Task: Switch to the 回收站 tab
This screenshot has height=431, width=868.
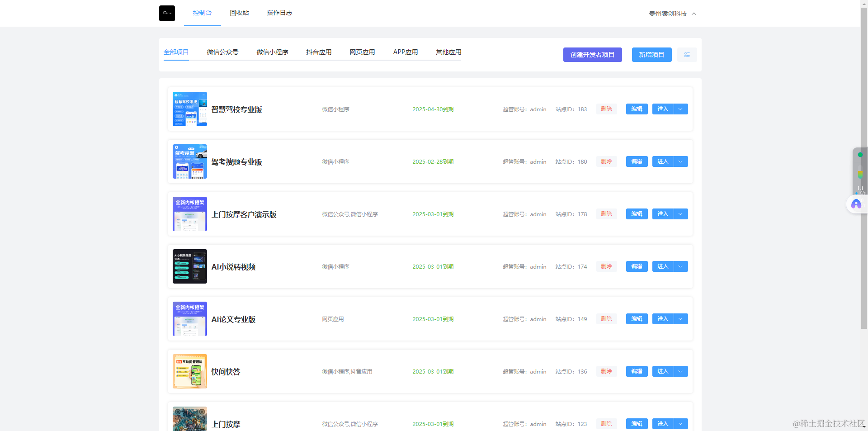Action: (x=239, y=13)
